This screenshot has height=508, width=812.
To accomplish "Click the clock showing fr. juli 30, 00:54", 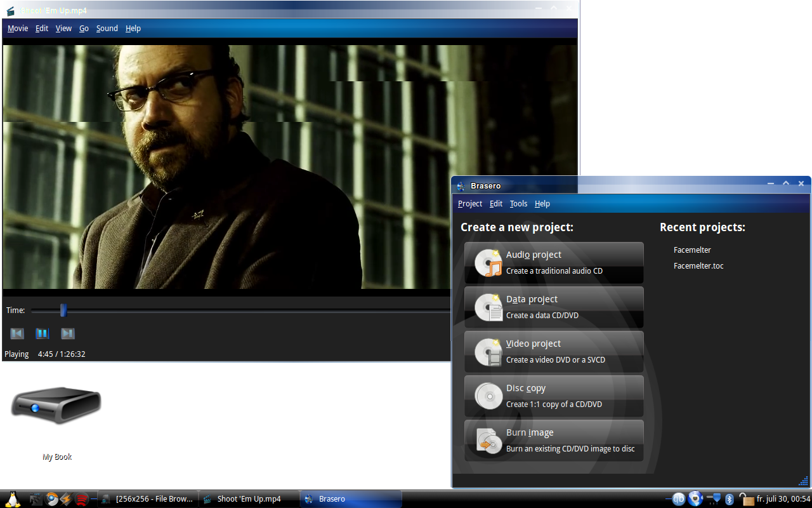I will click(x=783, y=499).
